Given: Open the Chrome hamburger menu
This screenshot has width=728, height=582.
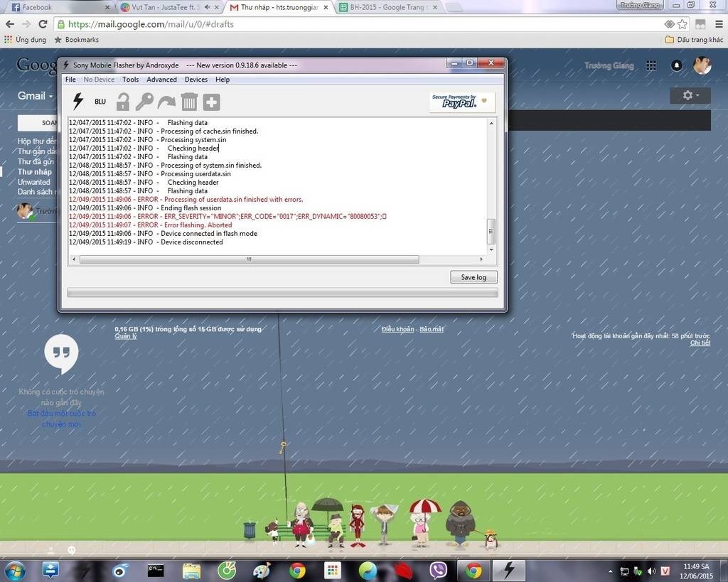Looking at the screenshot, I should click(x=718, y=24).
